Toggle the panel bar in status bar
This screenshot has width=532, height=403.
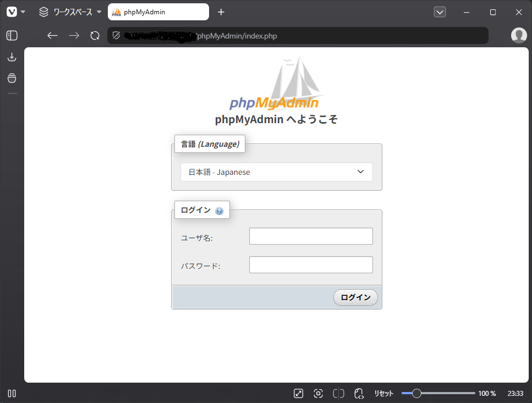tap(12, 394)
